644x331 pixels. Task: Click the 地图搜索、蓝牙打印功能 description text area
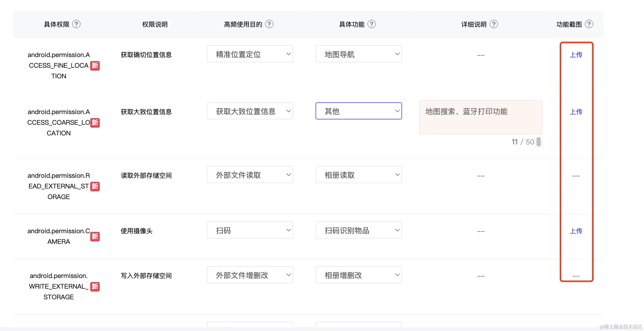(x=481, y=117)
